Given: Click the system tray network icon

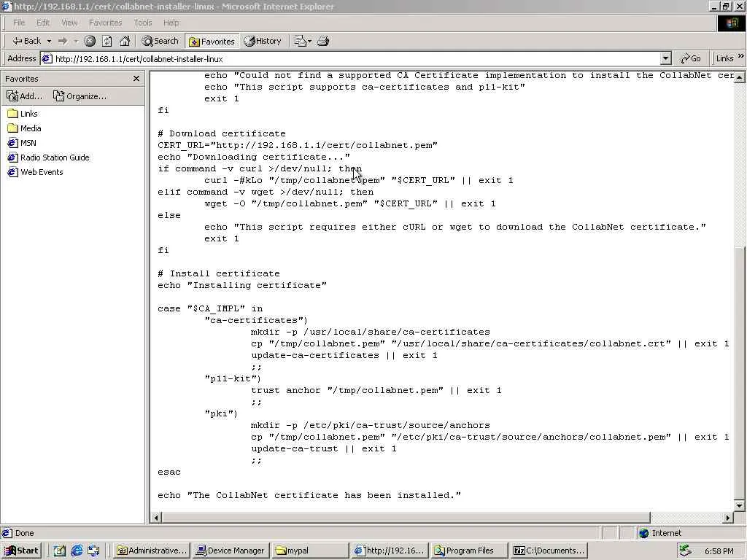Looking at the screenshot, I should pos(685,551).
